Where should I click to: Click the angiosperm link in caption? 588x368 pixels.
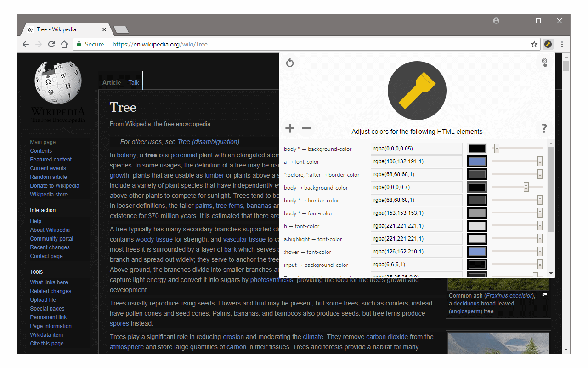466,311
